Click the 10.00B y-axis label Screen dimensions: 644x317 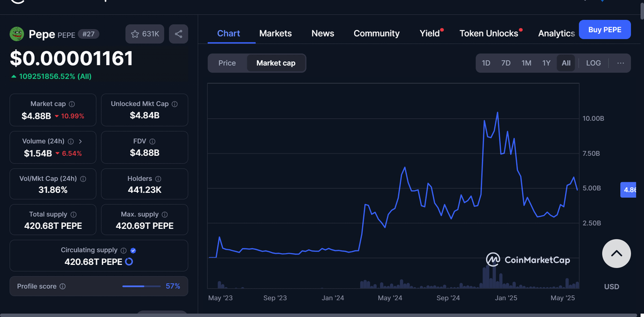594,118
